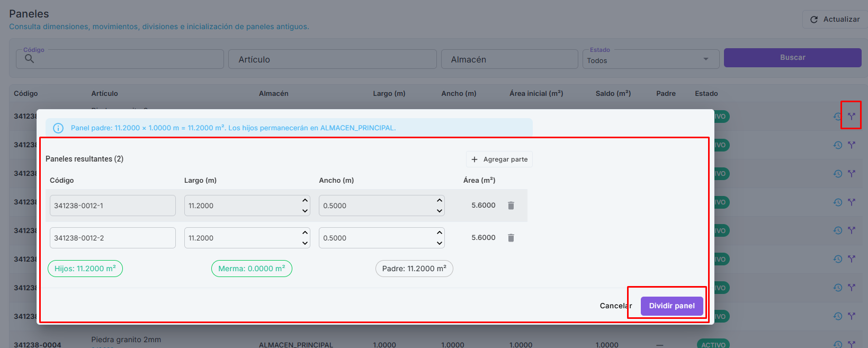Click the Padre: 11.2000 m² chip
The width and height of the screenshot is (868, 348).
pos(414,269)
